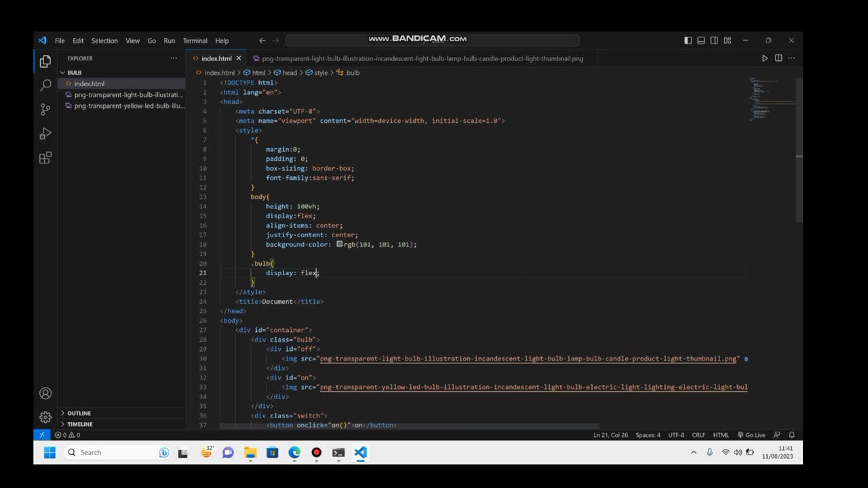Open Windows Start menu
The height and width of the screenshot is (488, 868).
50,453
